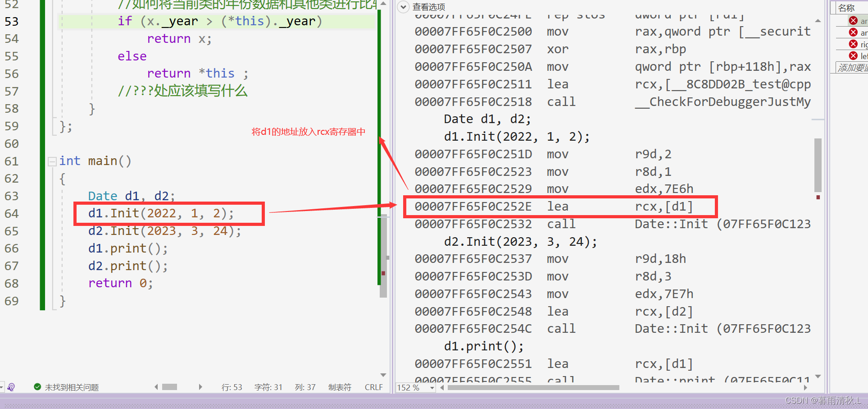Click the code editor horizontal scroll left arrow

pos(156,387)
